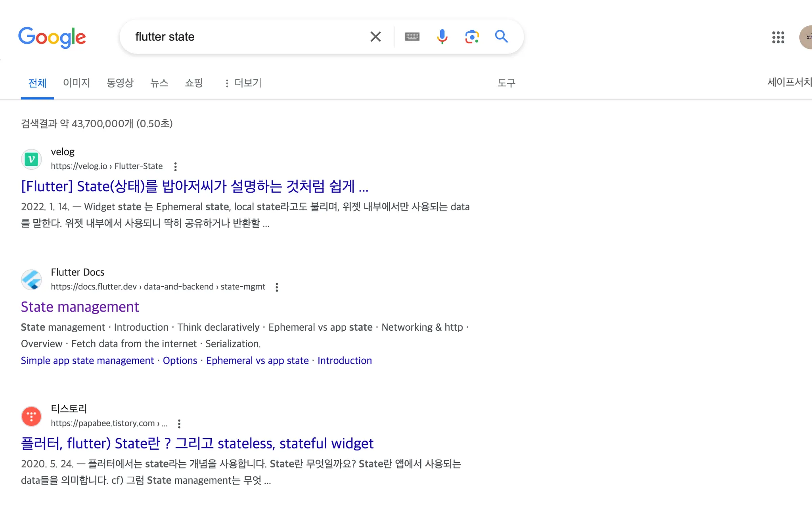The width and height of the screenshot is (812, 523).
Task: Click the velog site favicon
Action: point(31,159)
